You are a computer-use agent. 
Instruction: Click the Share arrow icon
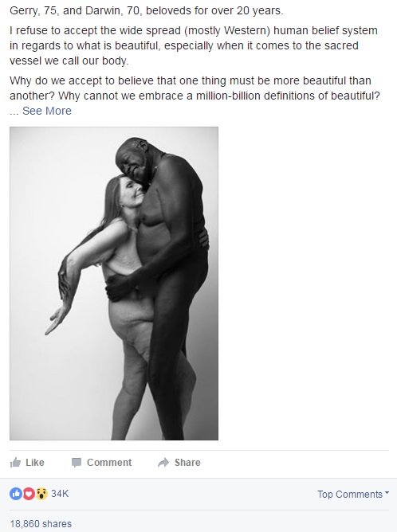[x=163, y=463]
